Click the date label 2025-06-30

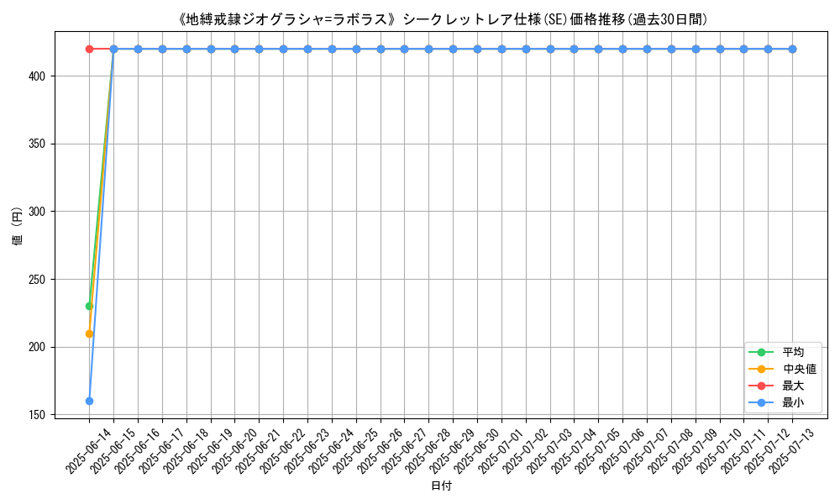(x=476, y=452)
